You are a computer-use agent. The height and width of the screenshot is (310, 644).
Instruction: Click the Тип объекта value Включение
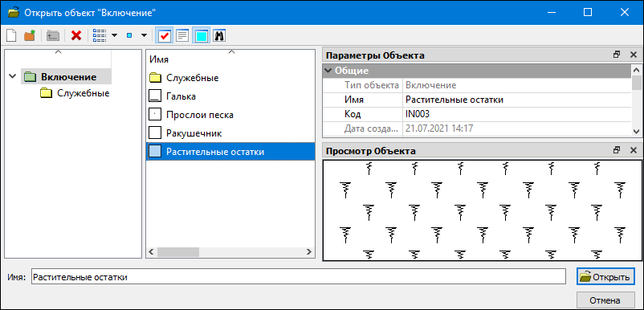pyautogui.click(x=517, y=85)
